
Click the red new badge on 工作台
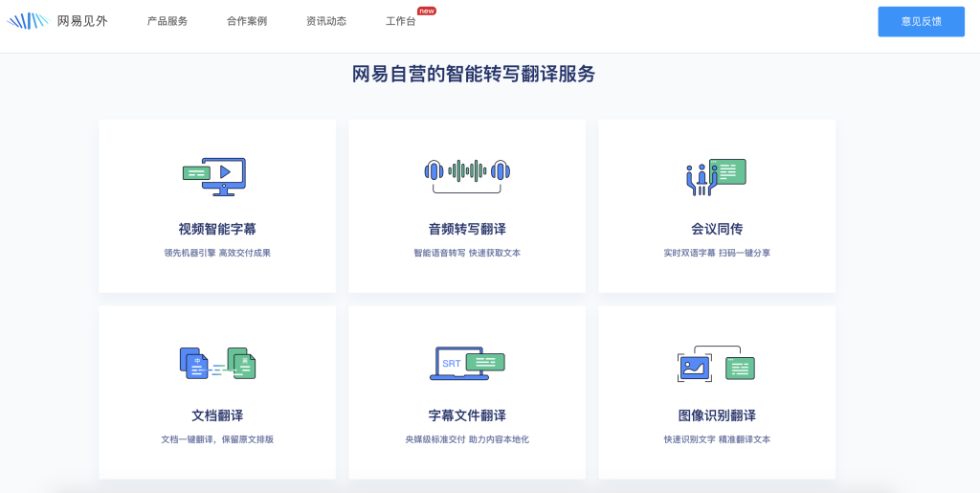[426, 11]
